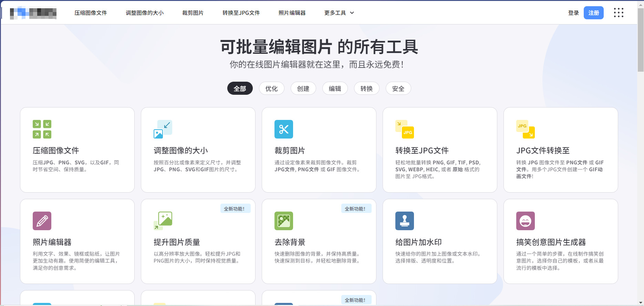Click the blurred site logo
Viewport: 644px width, 306px height.
[33, 13]
